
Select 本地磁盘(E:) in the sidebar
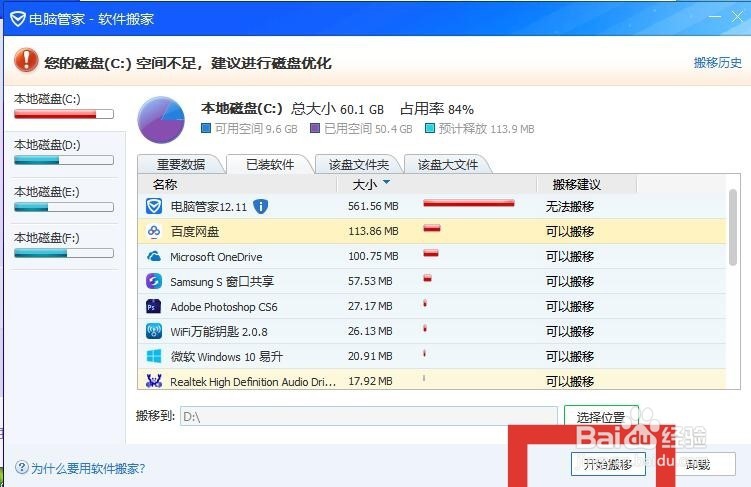pos(64,200)
